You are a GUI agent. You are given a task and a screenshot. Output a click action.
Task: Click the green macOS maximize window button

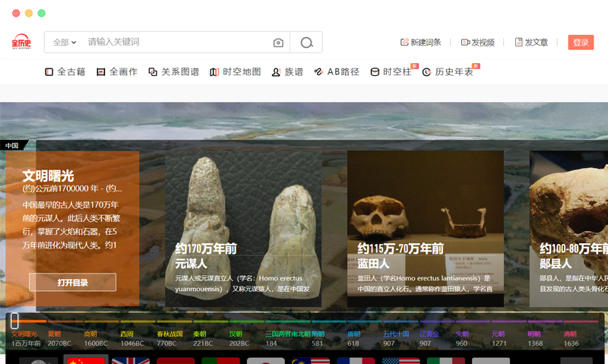coord(42,13)
